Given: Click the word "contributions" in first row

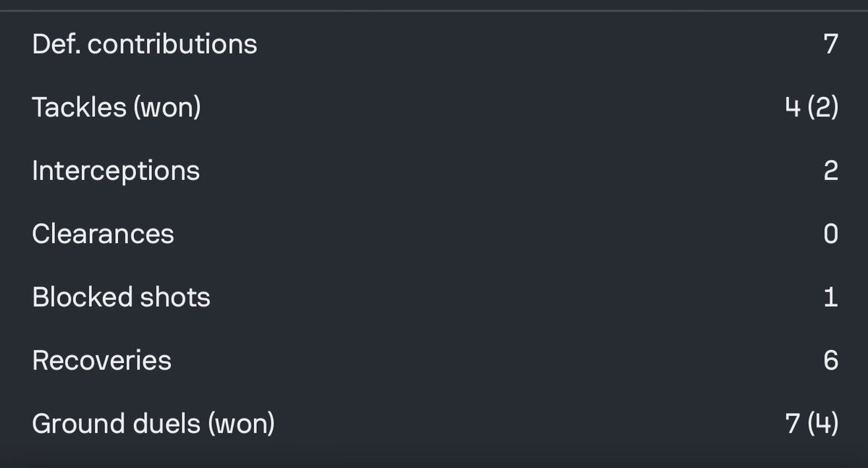Looking at the screenshot, I should (172, 44).
